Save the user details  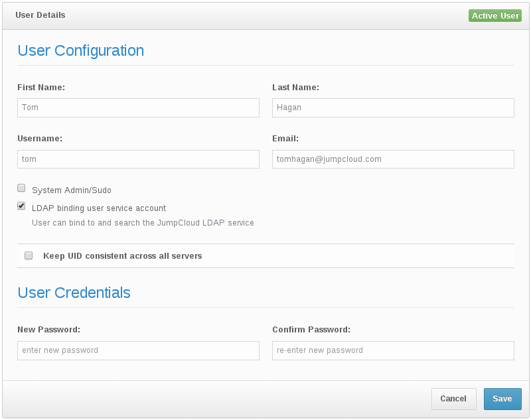502,399
